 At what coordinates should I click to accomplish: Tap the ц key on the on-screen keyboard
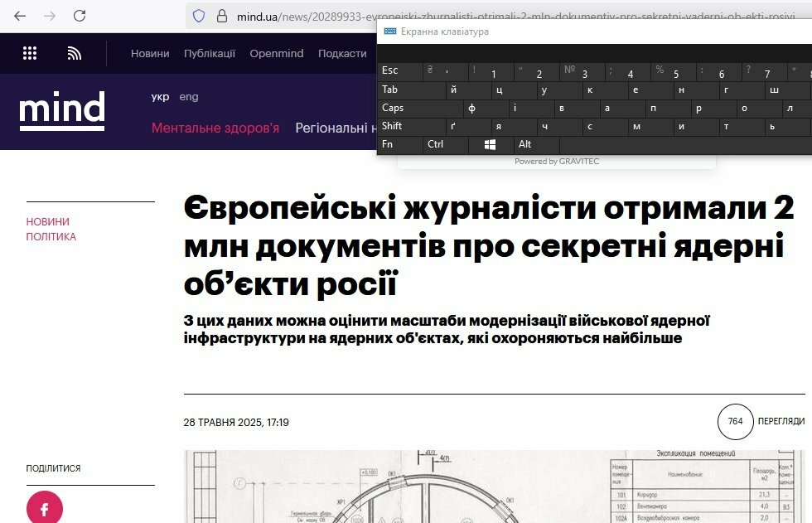pyautogui.click(x=514, y=90)
